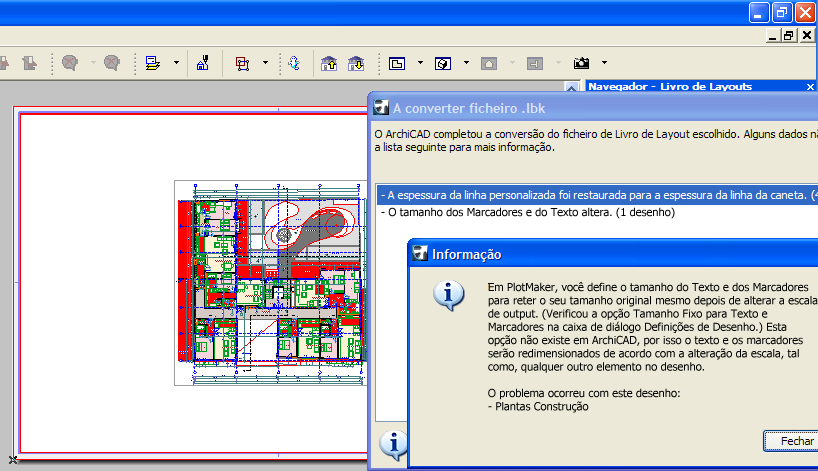Expand dropdown arrow beside floor plan icon
Image resolution: width=818 pixels, height=471 pixels.
point(420,63)
